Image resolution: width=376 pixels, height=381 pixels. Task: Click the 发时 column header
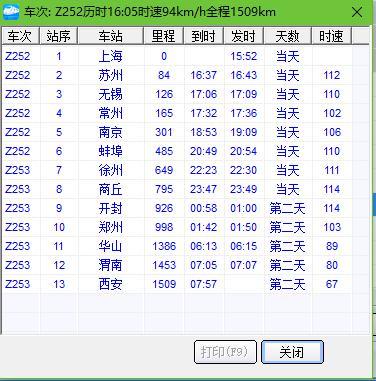tap(244, 36)
